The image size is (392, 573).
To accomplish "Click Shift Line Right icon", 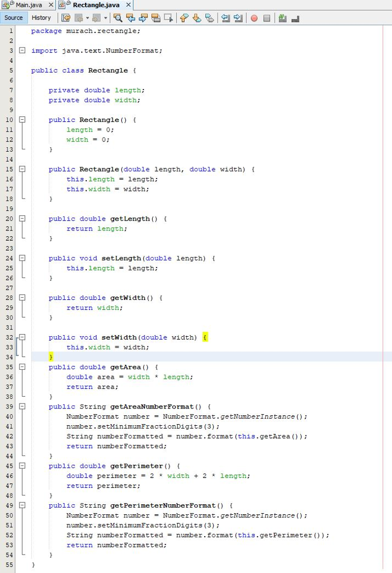I will 238,17.
